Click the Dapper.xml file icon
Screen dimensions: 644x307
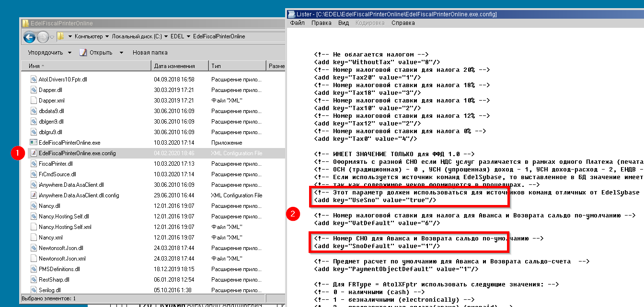point(34,101)
